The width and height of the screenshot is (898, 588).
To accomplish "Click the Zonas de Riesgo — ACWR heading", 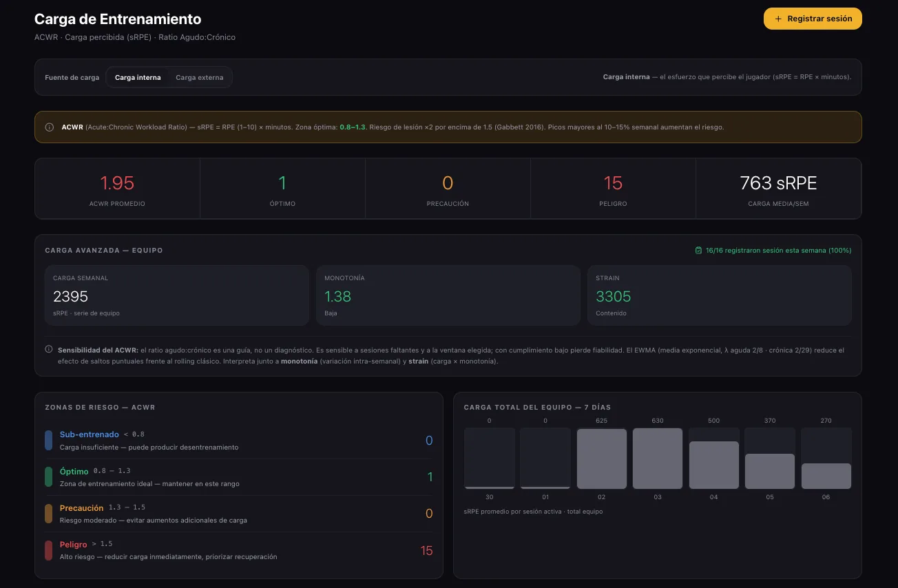I will coord(100,407).
